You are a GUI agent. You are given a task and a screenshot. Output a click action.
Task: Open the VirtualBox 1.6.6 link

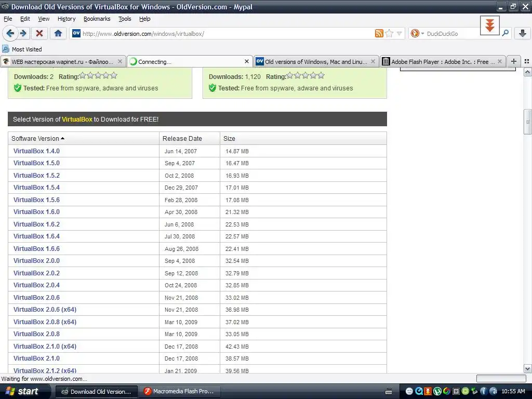tap(37, 249)
